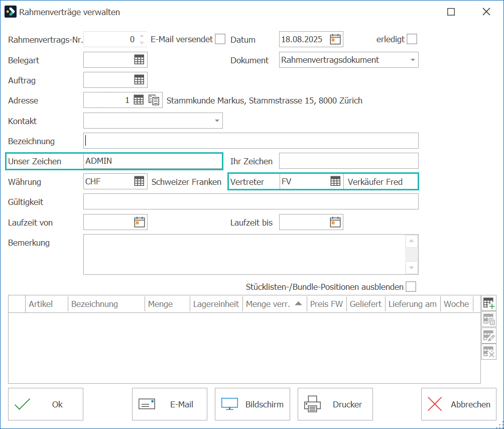Expand the Kontakt dropdown

[217, 121]
